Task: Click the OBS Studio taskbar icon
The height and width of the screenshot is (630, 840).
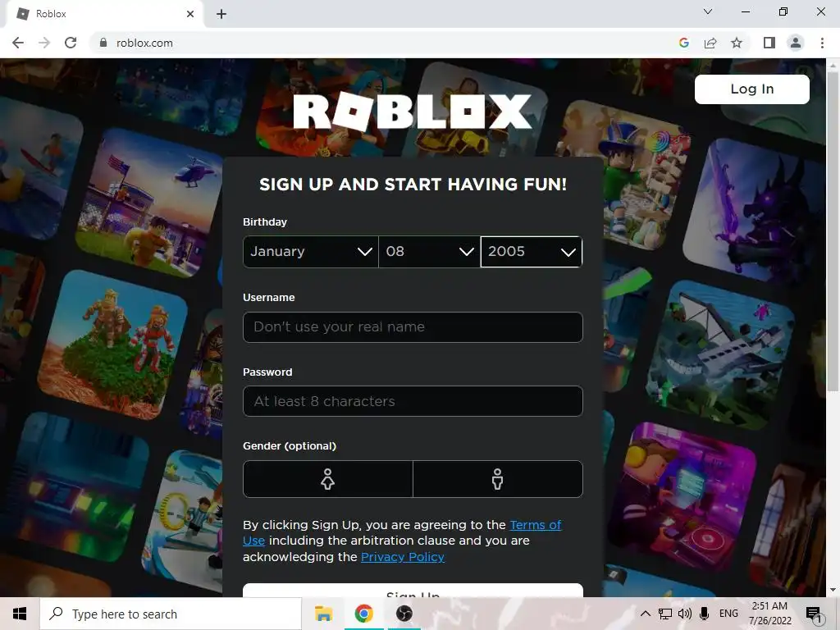Action: 404,614
